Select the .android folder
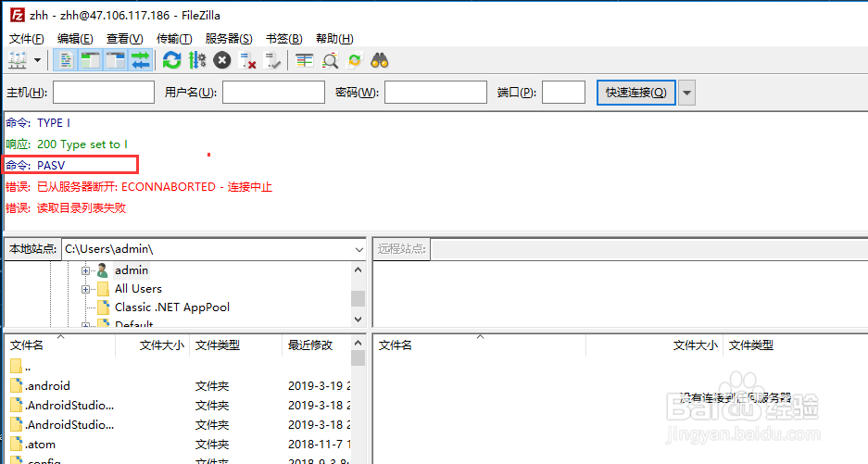The width and height of the screenshot is (868, 464). coord(178,386)
